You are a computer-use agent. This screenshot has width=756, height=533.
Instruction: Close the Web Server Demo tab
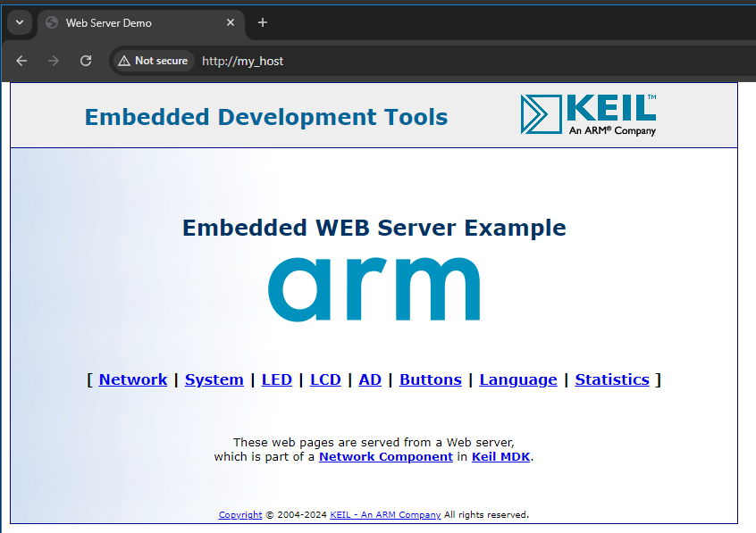pos(231,22)
